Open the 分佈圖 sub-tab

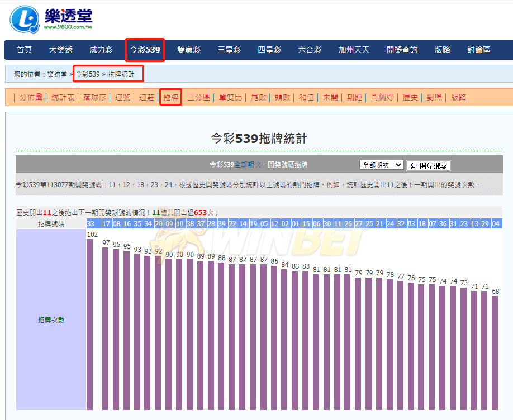(31, 97)
